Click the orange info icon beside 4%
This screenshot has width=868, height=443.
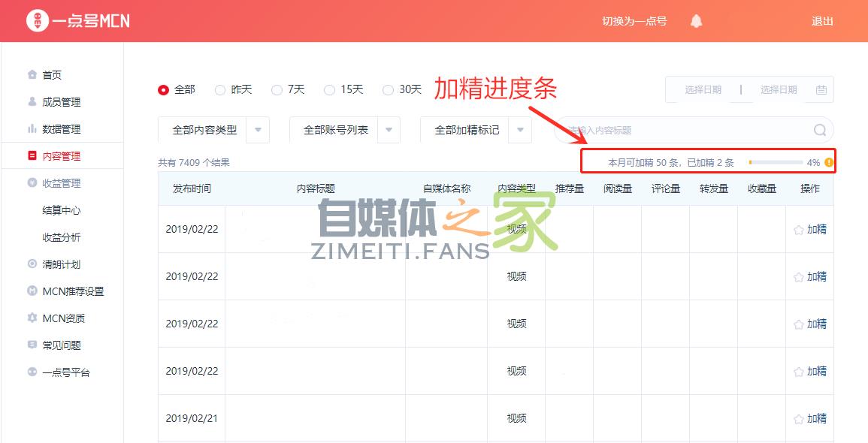point(829,162)
